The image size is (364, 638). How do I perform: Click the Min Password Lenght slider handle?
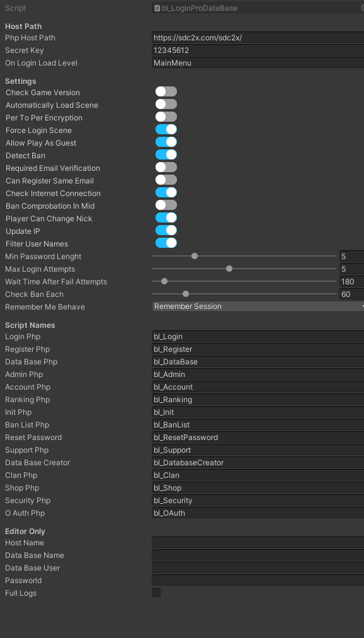pyautogui.click(x=195, y=256)
